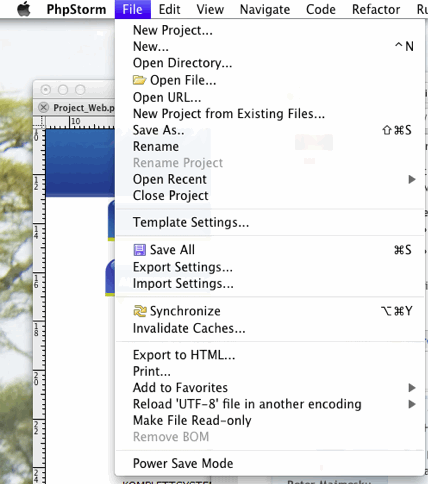Select Close Project
The height and width of the screenshot is (484, 428).
click(x=270, y=196)
